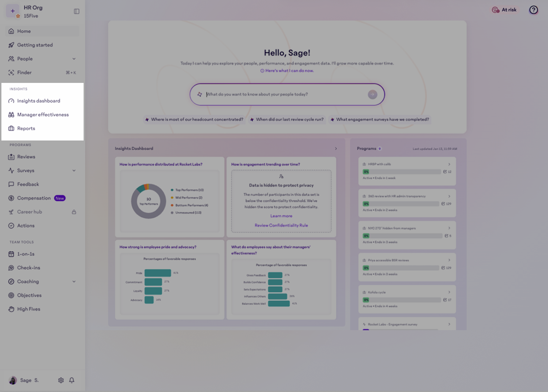
Task: Open notifications bell icon
Action: click(72, 380)
